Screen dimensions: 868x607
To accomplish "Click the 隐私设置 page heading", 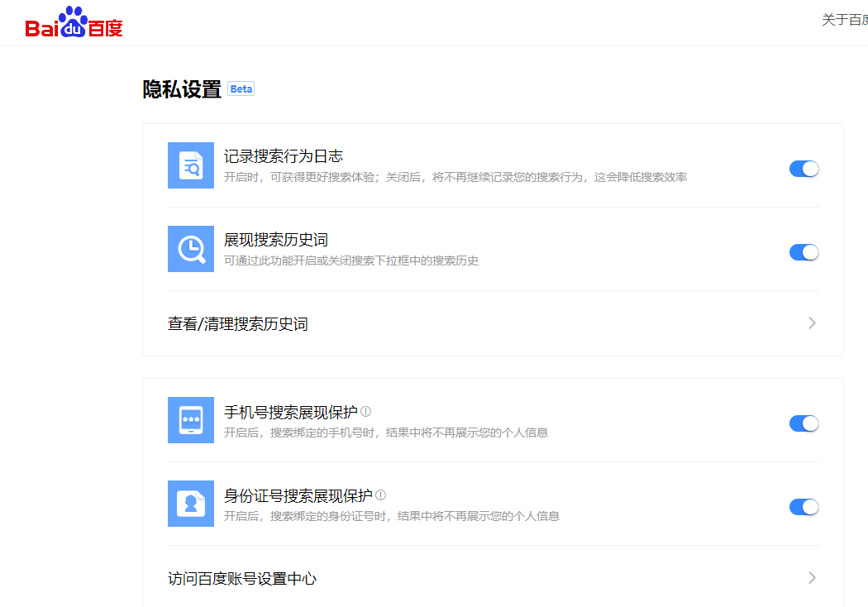I will pyautogui.click(x=182, y=89).
